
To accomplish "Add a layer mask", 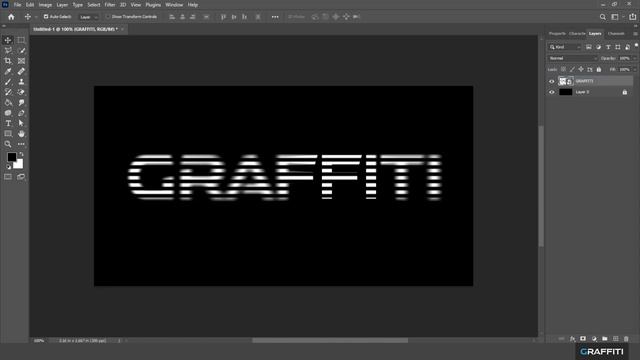I will [583, 339].
